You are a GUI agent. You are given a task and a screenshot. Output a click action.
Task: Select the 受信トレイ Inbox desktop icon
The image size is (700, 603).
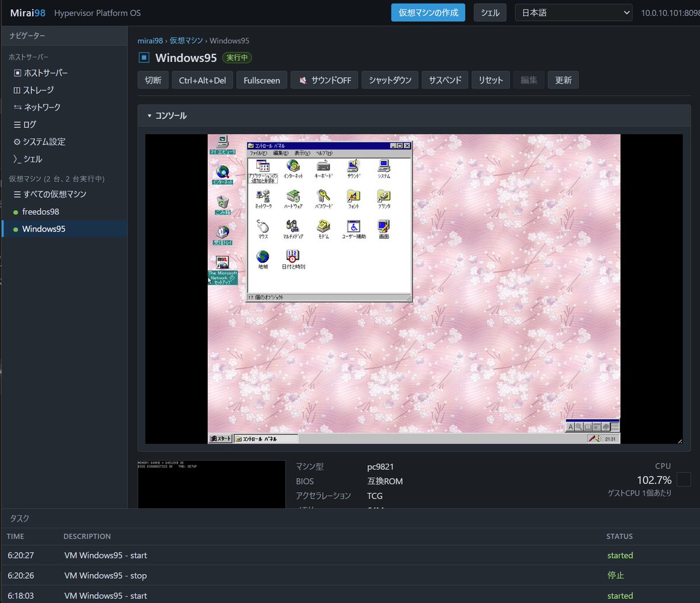tap(222, 236)
